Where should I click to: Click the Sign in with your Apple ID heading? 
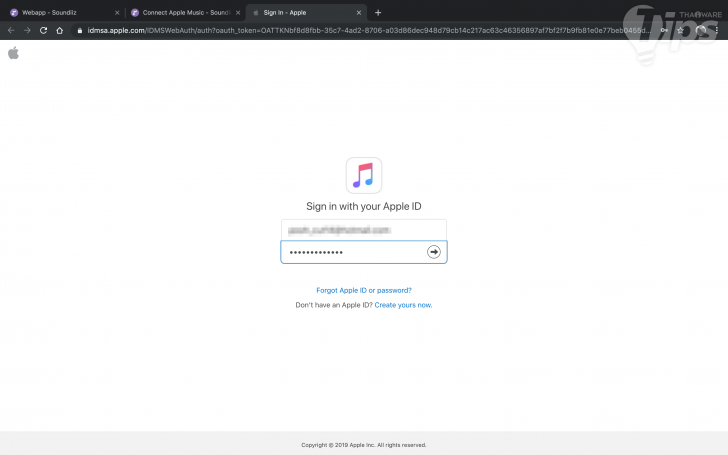pos(364,206)
